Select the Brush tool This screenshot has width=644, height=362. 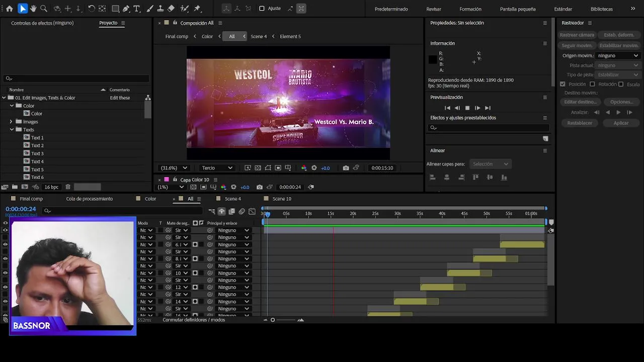click(150, 9)
